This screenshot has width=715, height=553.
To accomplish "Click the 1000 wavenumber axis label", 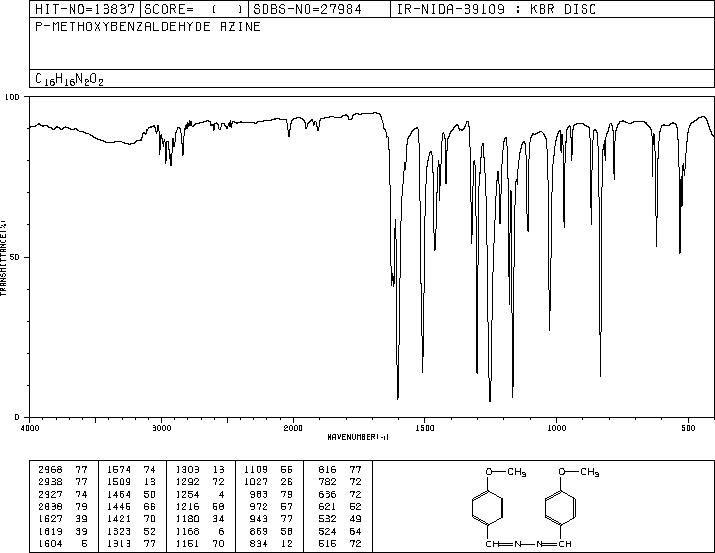I will 556,428.
